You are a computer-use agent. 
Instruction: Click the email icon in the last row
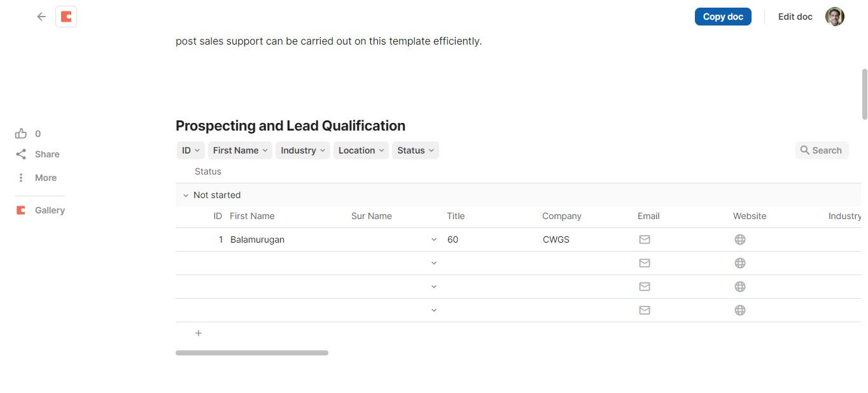[645, 310]
